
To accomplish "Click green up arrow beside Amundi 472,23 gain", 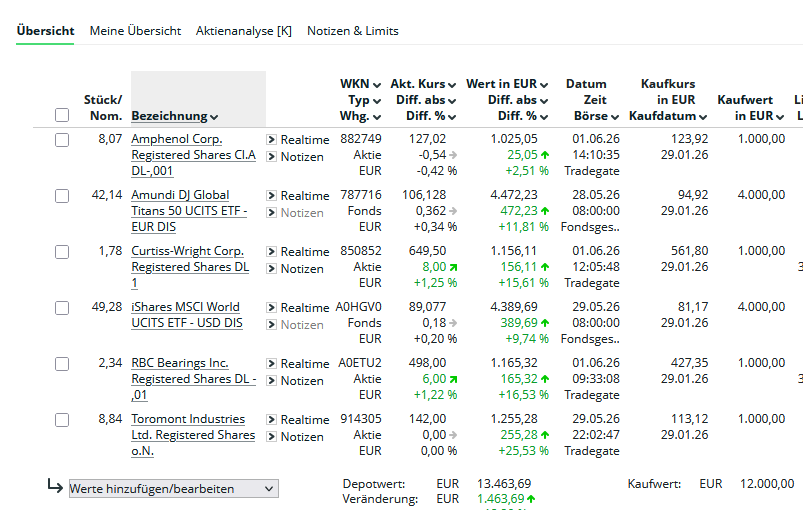I will pyautogui.click(x=545, y=210).
